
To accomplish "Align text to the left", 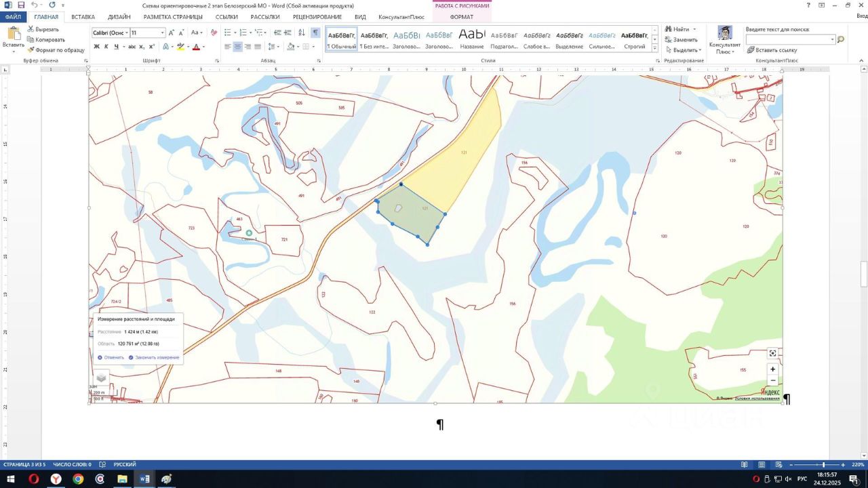I will pyautogui.click(x=228, y=47).
